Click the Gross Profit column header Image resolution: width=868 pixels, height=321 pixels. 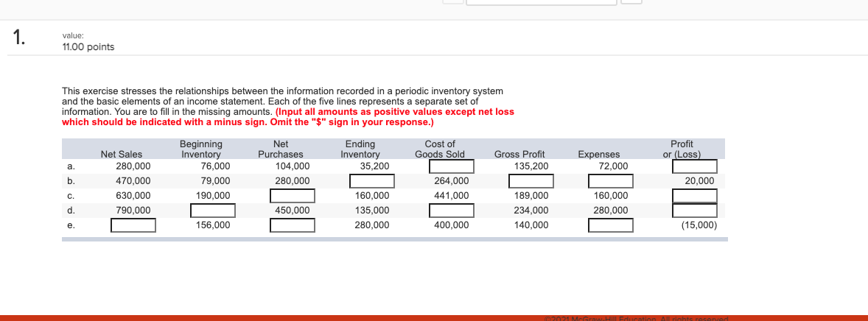[x=519, y=155]
